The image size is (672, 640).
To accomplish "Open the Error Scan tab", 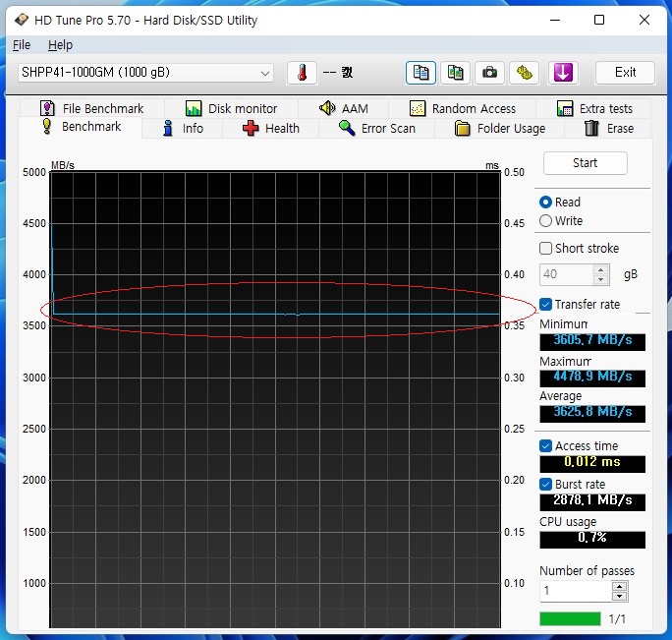I will click(377, 128).
